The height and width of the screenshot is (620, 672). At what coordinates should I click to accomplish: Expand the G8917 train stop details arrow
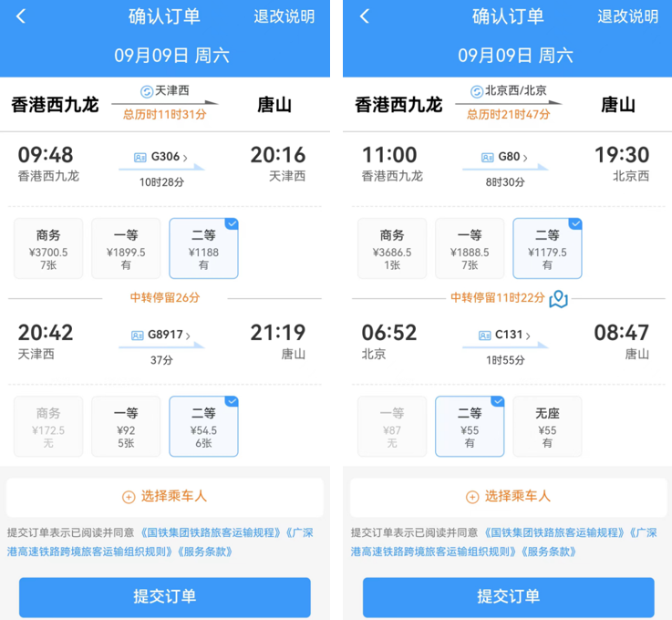[x=189, y=336]
